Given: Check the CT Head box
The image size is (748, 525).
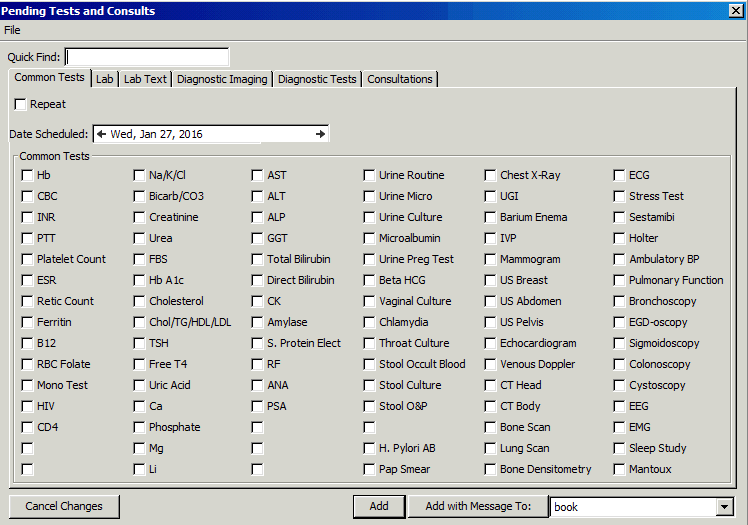Looking at the screenshot, I should (x=490, y=385).
